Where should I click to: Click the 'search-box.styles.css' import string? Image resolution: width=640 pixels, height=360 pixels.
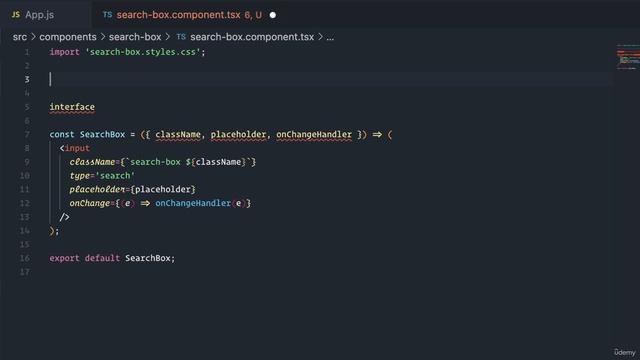coord(142,52)
